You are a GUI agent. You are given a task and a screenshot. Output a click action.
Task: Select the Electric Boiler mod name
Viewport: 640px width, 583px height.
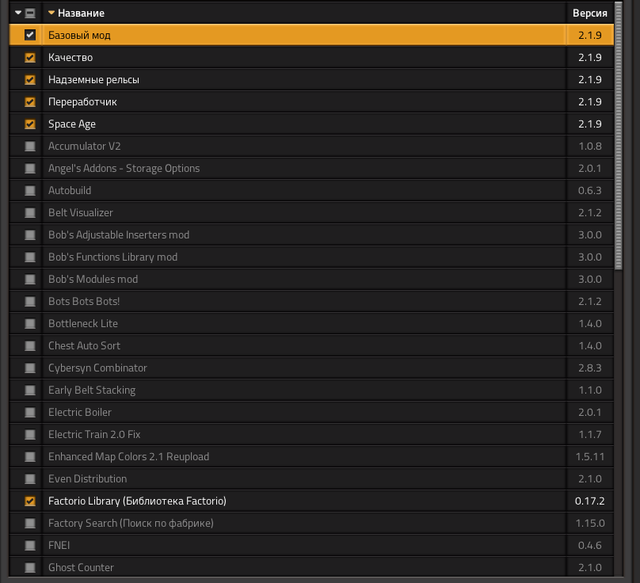80,412
